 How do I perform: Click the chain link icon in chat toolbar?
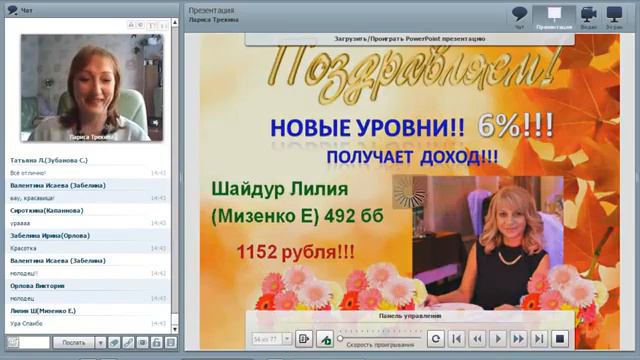point(128,343)
